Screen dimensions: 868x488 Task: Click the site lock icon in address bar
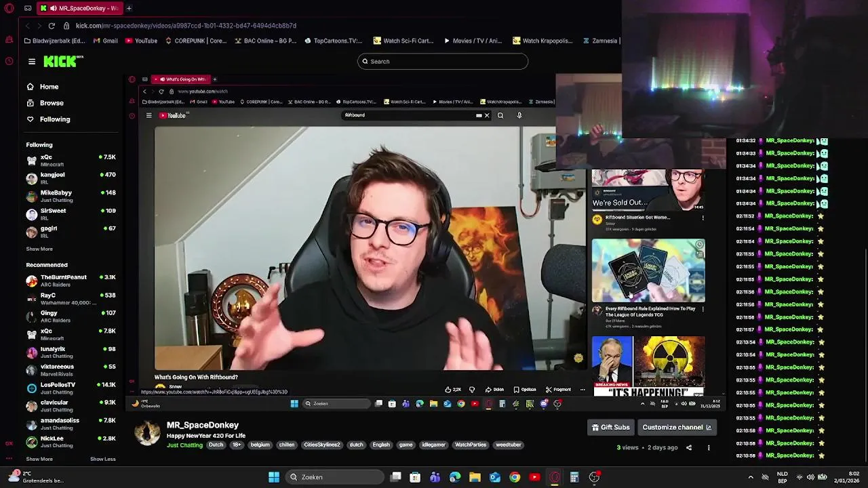click(x=66, y=26)
